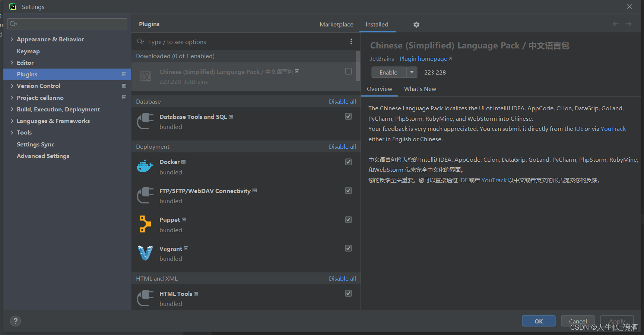Click Disable all for Database group
Image resolution: width=644 pixels, height=335 pixels.
342,101
